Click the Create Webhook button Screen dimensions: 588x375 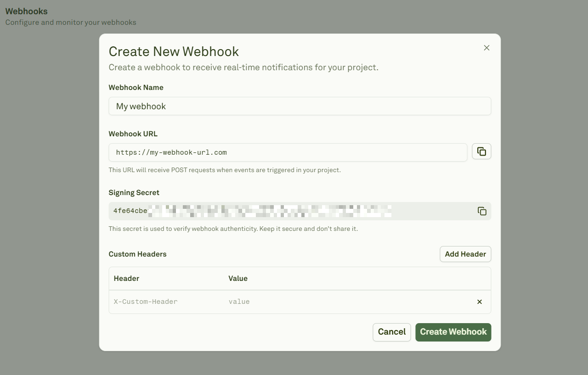453,332
